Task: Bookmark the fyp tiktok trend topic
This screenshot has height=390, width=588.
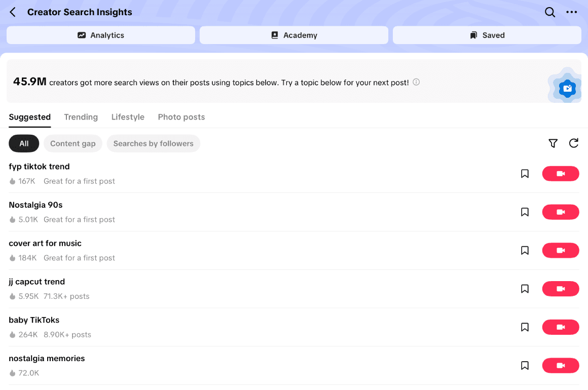Action: 525,174
